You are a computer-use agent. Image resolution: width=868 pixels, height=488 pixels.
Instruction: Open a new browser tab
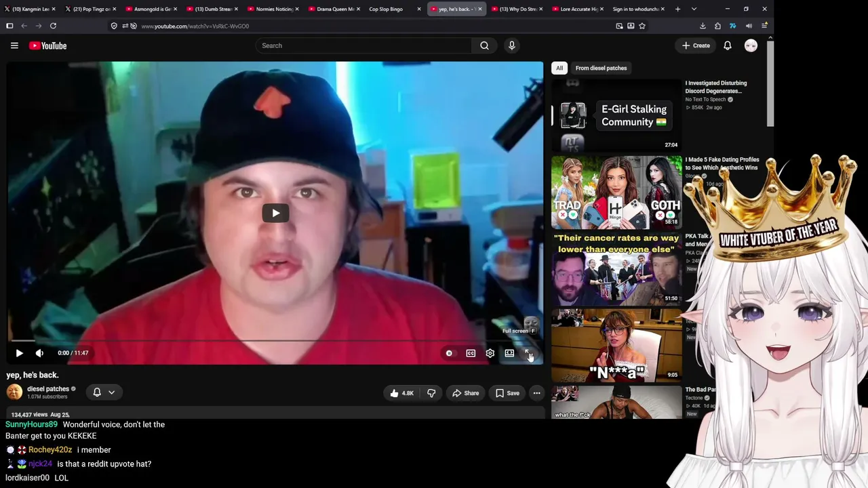677,9
